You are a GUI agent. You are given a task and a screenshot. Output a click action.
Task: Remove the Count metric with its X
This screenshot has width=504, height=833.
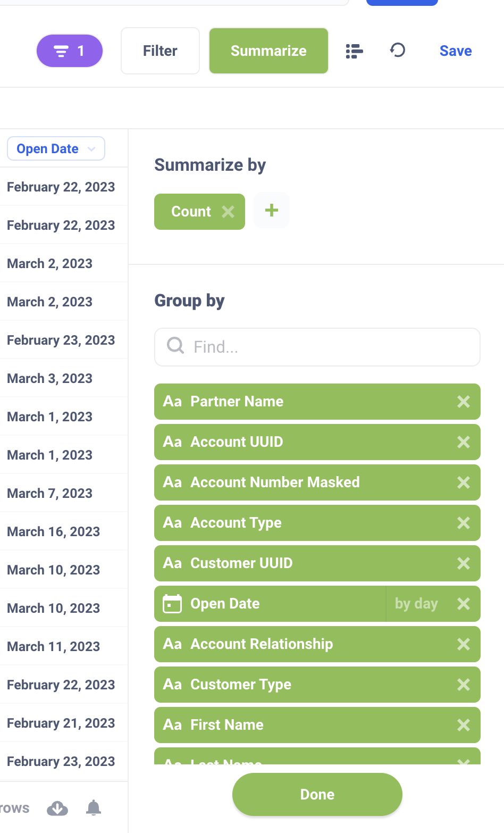tap(229, 212)
